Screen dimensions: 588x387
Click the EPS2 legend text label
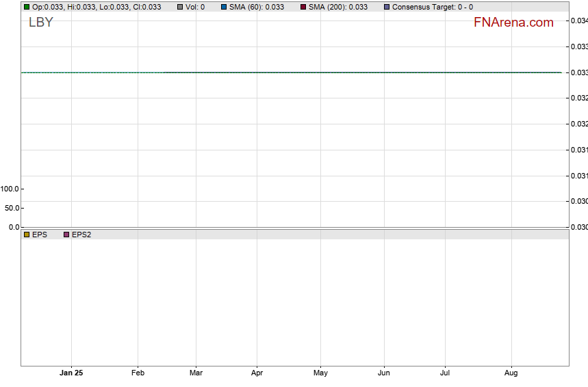81,235
